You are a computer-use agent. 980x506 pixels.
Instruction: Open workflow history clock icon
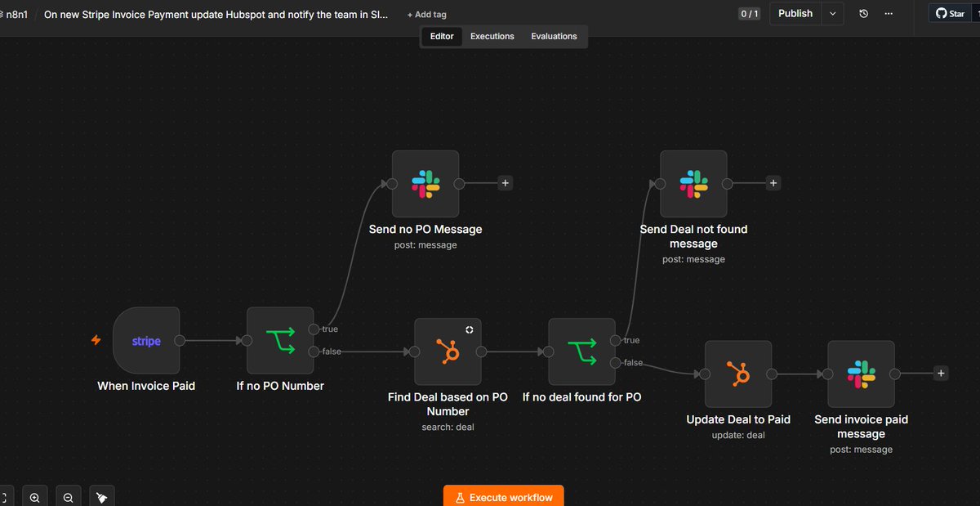click(864, 14)
